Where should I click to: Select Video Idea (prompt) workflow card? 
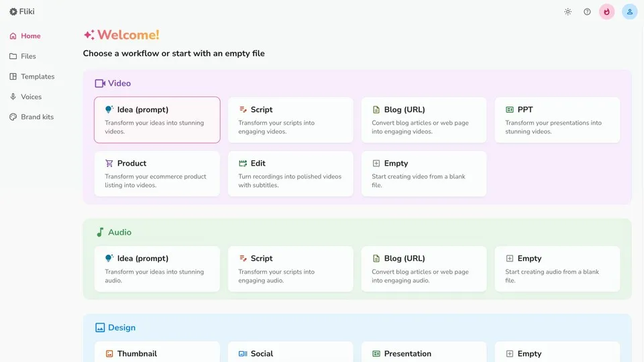(x=157, y=120)
